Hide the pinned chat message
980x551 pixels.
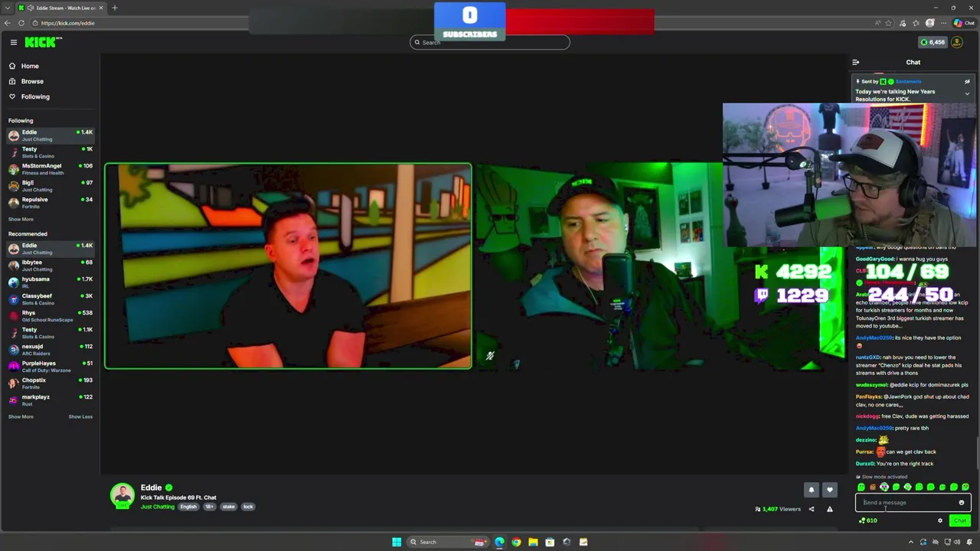click(x=967, y=81)
